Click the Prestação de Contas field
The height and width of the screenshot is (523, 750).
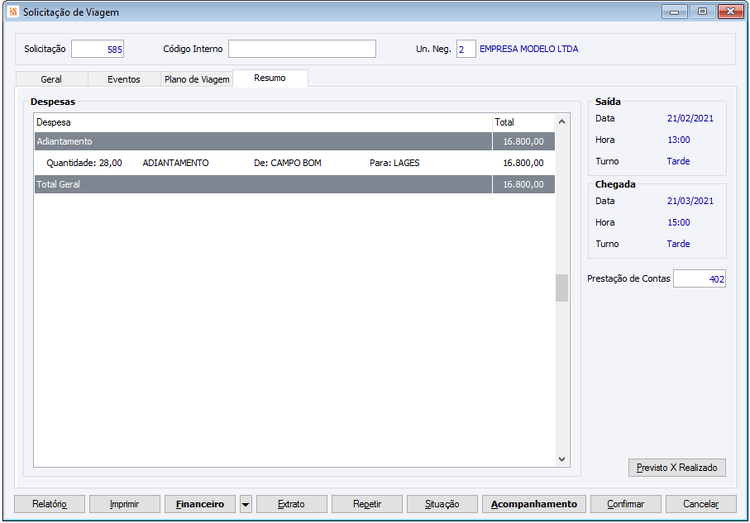point(699,278)
